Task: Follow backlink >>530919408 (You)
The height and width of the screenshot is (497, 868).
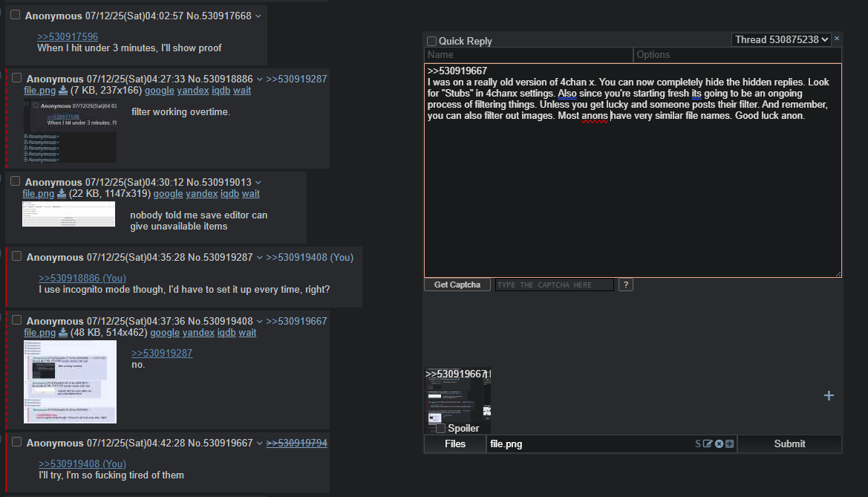Action: 310,257
